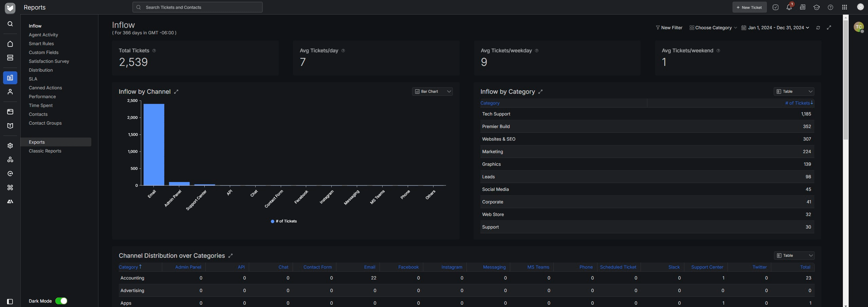Toggle the Dark Mode switch off
The image size is (868, 307).
click(x=61, y=301)
